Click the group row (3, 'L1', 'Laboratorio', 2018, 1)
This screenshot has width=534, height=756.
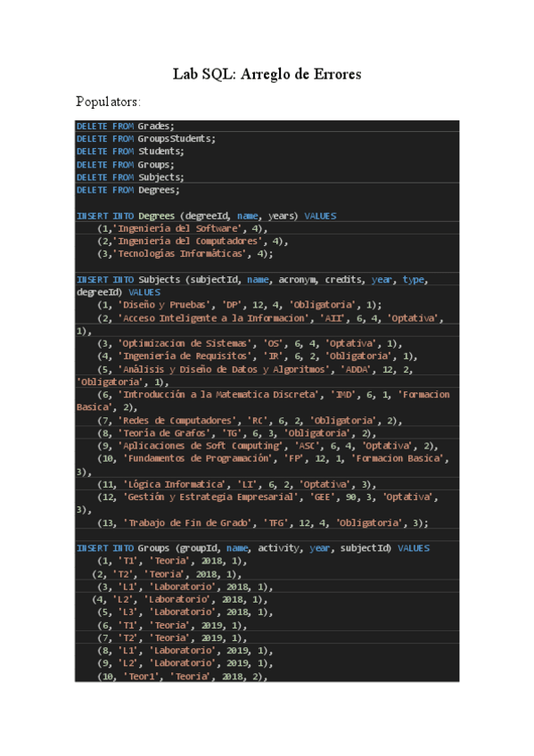[185, 588]
